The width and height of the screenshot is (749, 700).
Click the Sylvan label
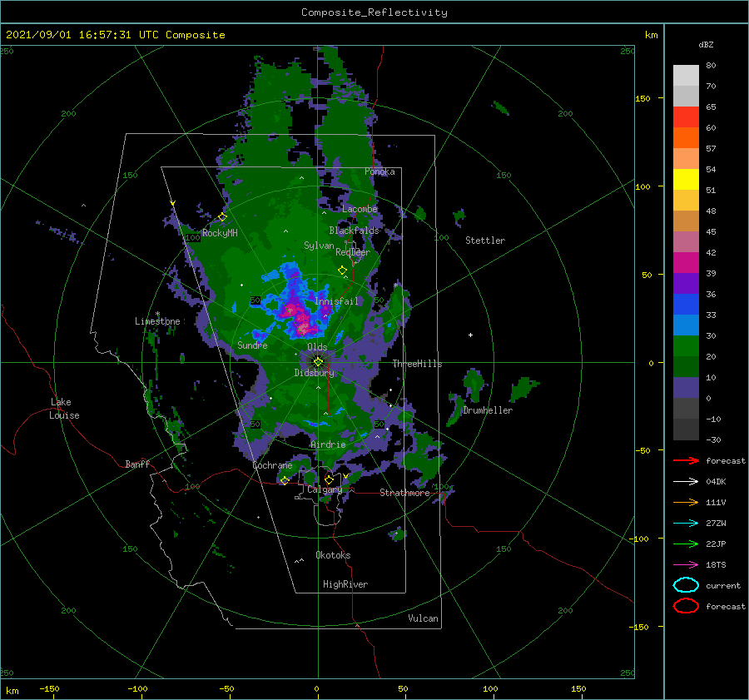319,246
